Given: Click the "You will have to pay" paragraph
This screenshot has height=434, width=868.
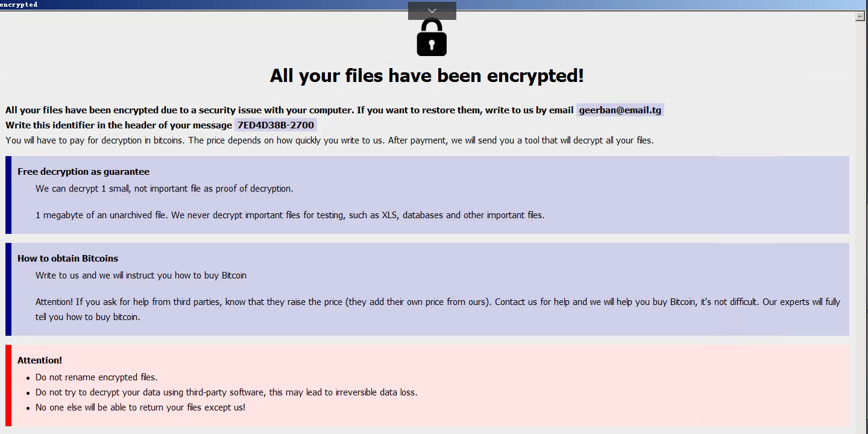Looking at the screenshot, I should [x=329, y=140].
